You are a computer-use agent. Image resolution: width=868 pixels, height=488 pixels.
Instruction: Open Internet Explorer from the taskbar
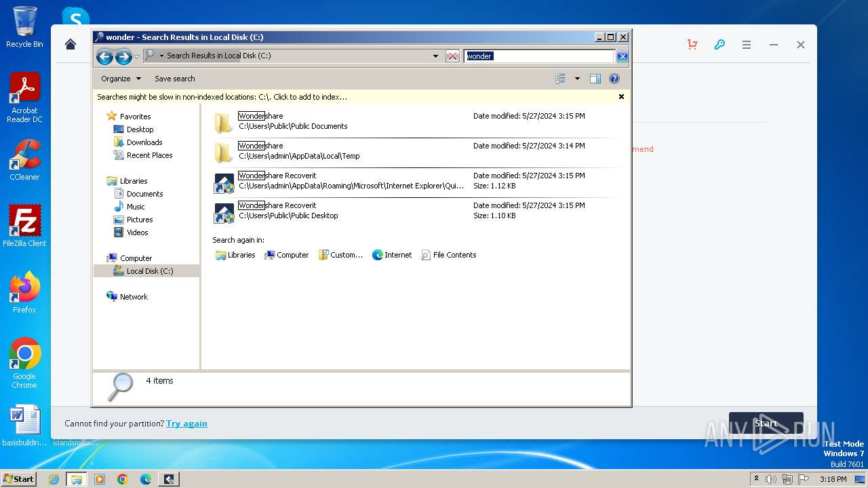[x=54, y=479]
